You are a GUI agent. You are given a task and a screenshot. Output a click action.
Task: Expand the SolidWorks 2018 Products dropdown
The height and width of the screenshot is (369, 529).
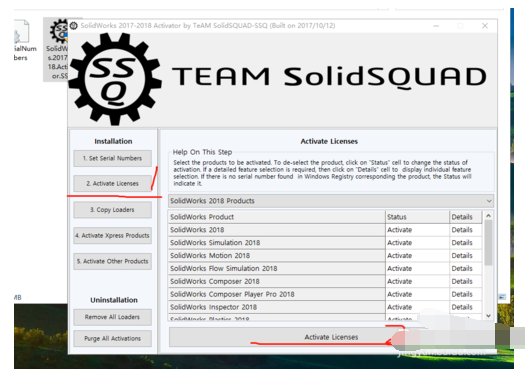(x=331, y=201)
